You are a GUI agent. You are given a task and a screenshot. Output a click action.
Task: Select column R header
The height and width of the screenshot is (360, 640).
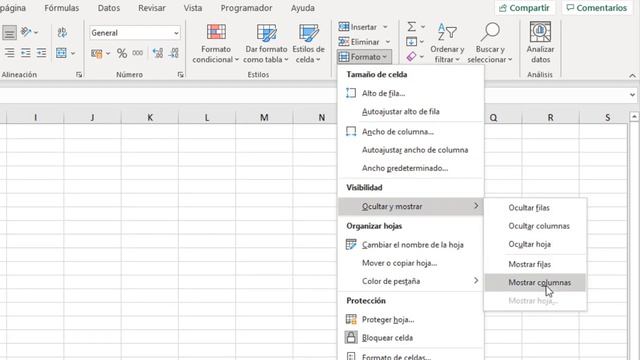pyautogui.click(x=550, y=118)
